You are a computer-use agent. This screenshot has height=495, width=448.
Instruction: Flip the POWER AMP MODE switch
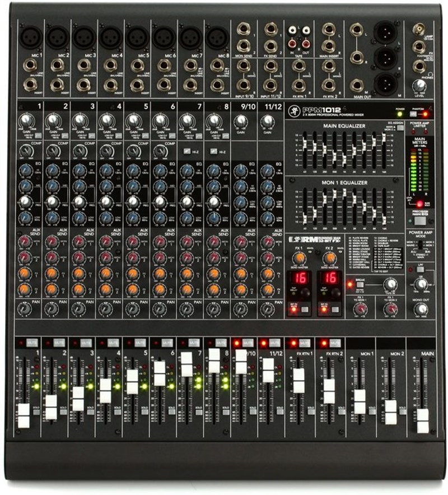(420, 245)
